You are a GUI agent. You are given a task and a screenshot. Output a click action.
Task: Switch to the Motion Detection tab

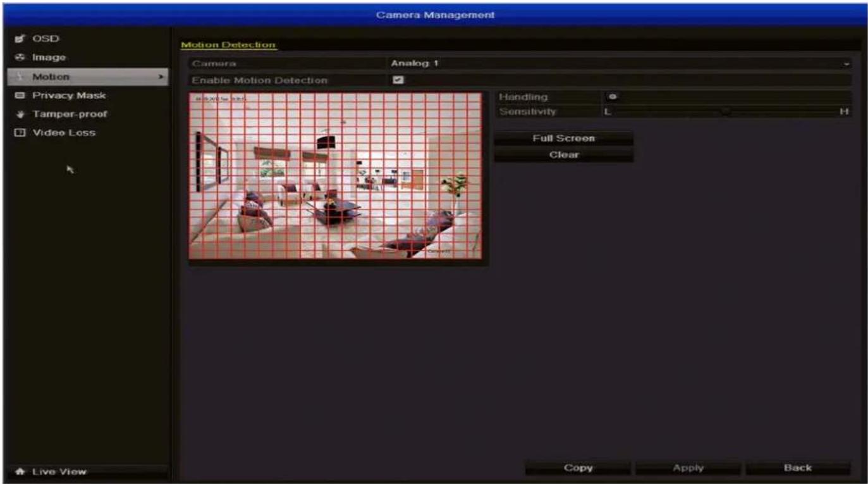[228, 45]
